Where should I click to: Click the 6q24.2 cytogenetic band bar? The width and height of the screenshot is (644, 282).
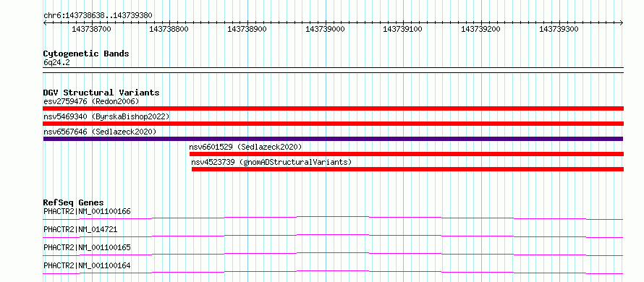(334, 70)
